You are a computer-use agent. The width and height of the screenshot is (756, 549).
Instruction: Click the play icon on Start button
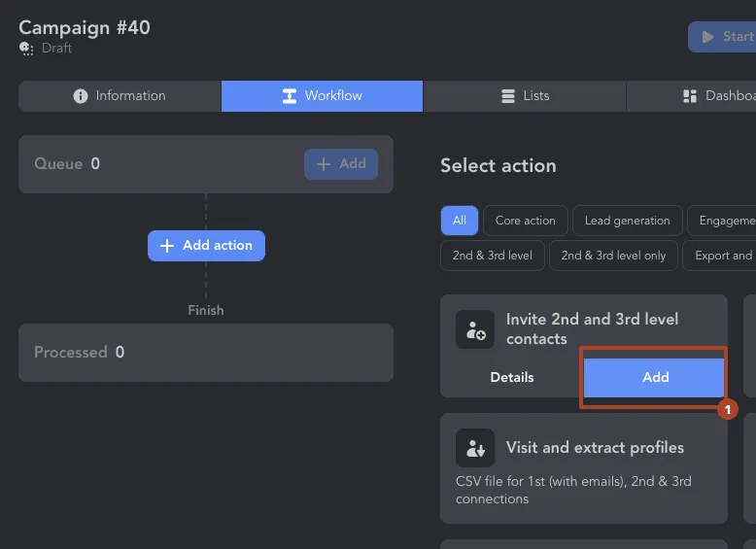pyautogui.click(x=707, y=37)
